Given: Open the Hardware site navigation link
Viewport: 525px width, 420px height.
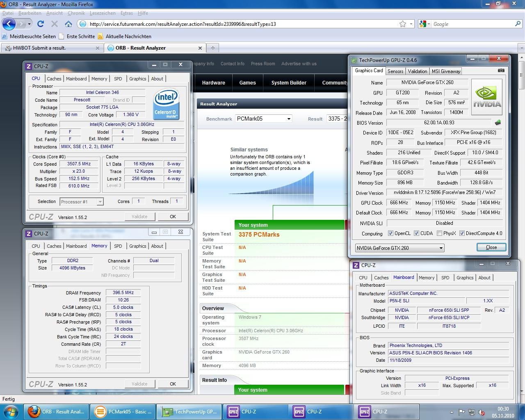Looking at the screenshot, I should coord(213,82).
